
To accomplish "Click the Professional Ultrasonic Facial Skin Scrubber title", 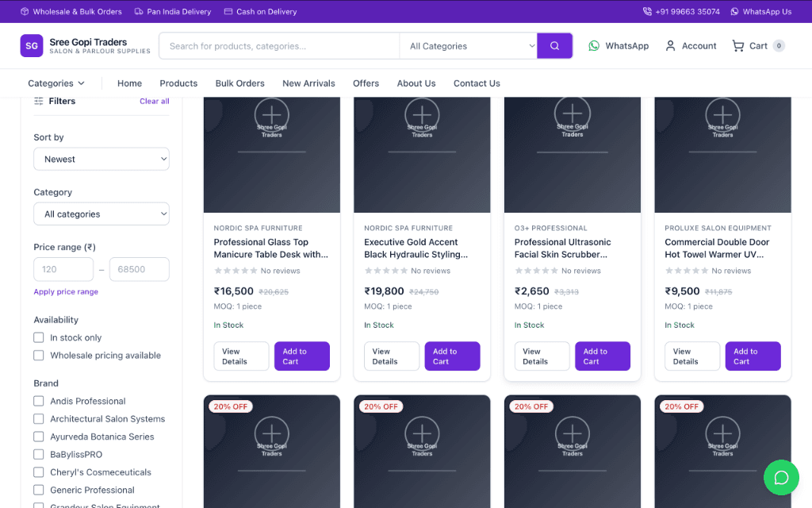I will point(562,248).
